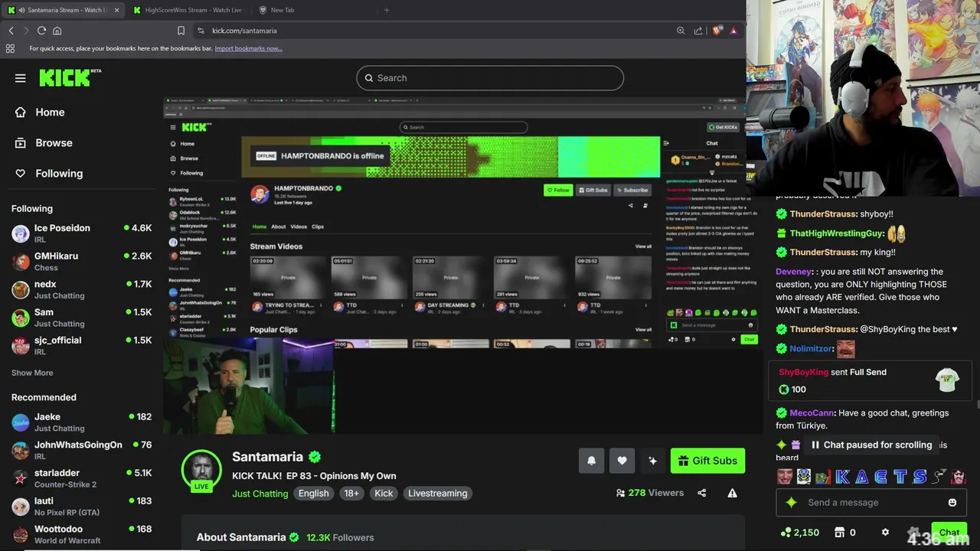Open recommended channel Jaeke

click(x=81, y=422)
